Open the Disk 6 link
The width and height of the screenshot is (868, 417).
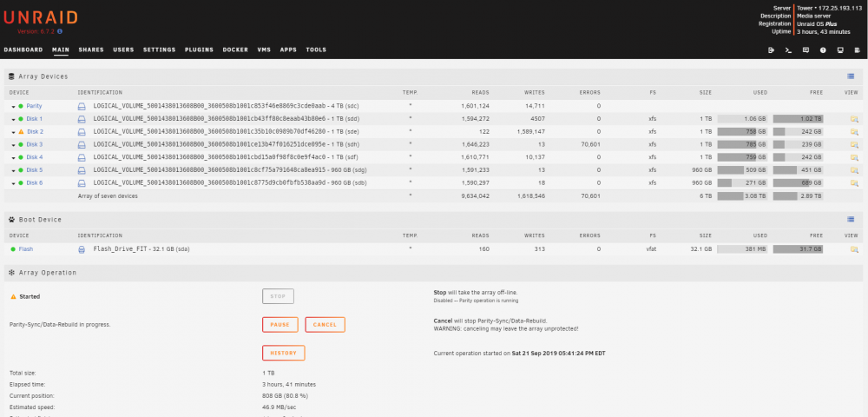pyautogui.click(x=35, y=182)
